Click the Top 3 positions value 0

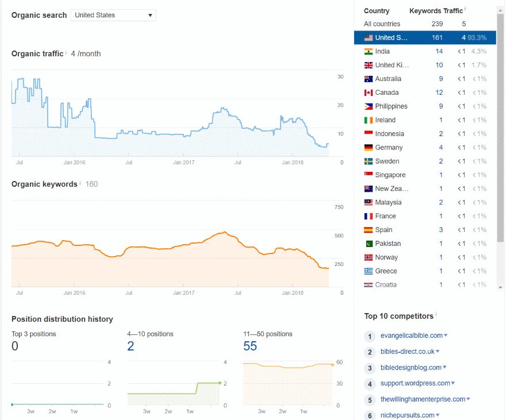(x=15, y=346)
